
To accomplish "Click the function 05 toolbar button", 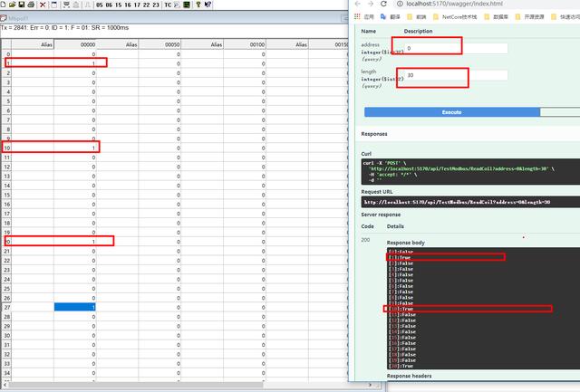I will [100, 5].
